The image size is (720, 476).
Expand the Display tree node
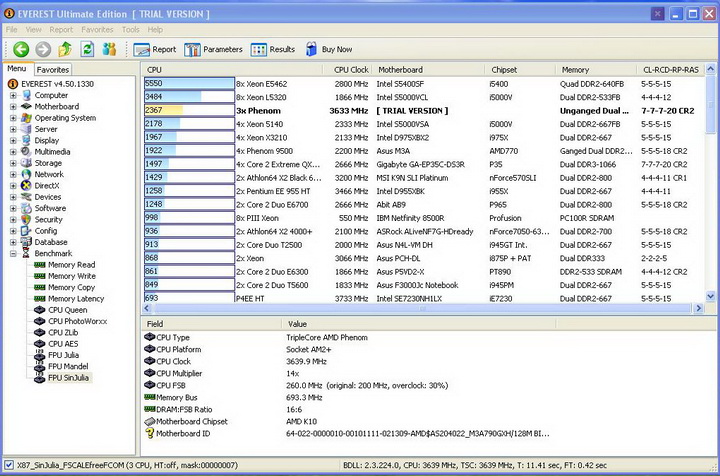coord(13,140)
